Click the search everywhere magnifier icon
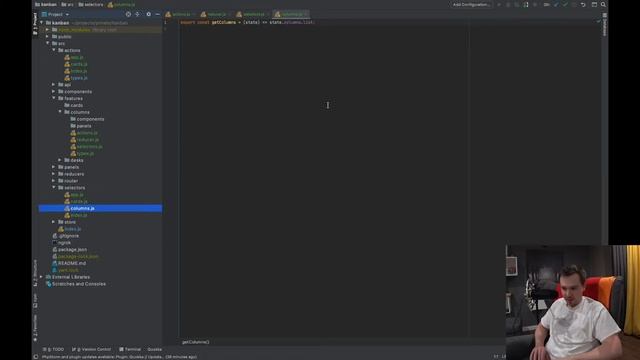 coord(603,4)
